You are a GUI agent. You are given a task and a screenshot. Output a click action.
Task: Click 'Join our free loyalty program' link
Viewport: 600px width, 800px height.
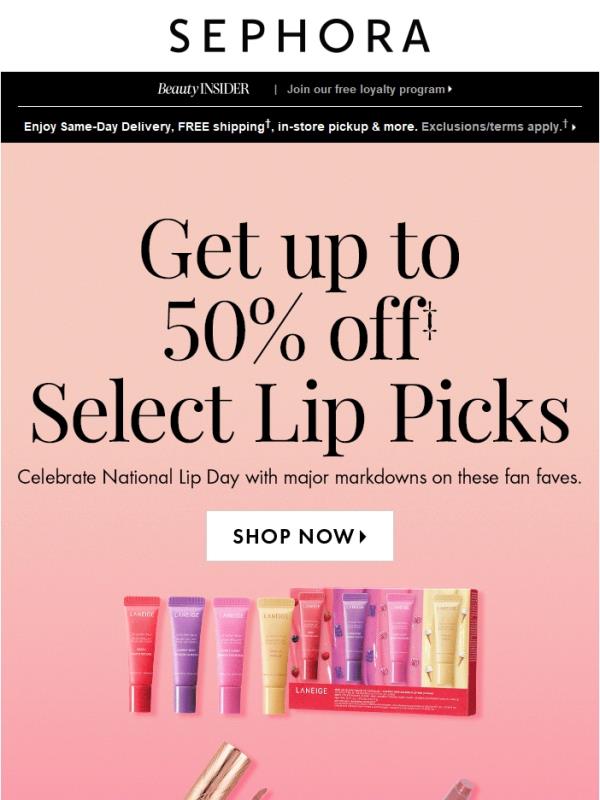(366, 89)
